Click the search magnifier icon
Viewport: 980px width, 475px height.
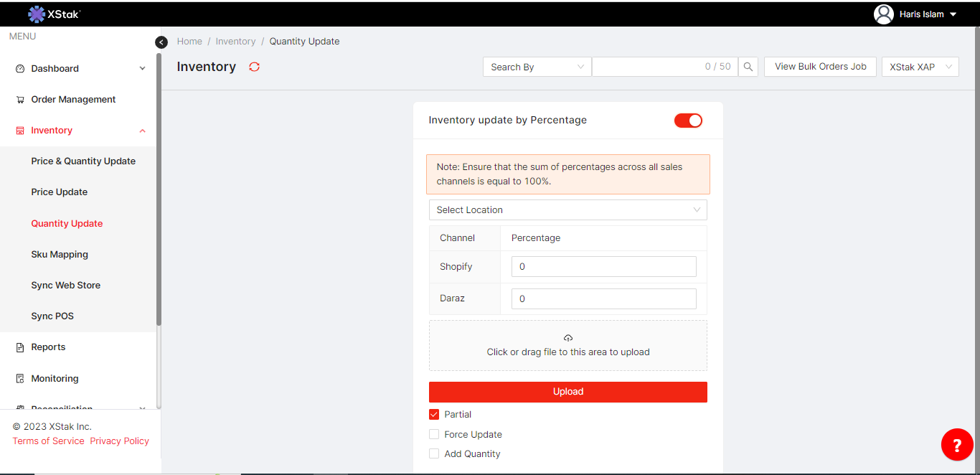[x=748, y=67]
